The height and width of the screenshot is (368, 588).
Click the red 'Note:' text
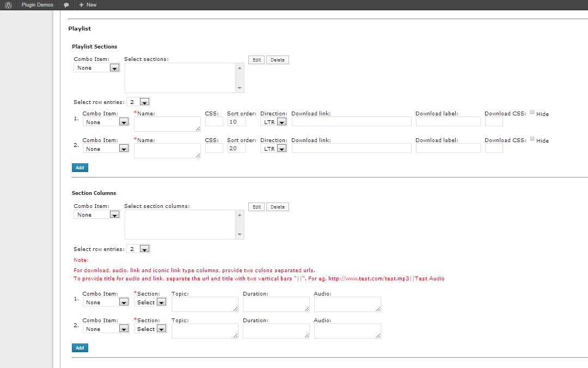tap(81, 260)
